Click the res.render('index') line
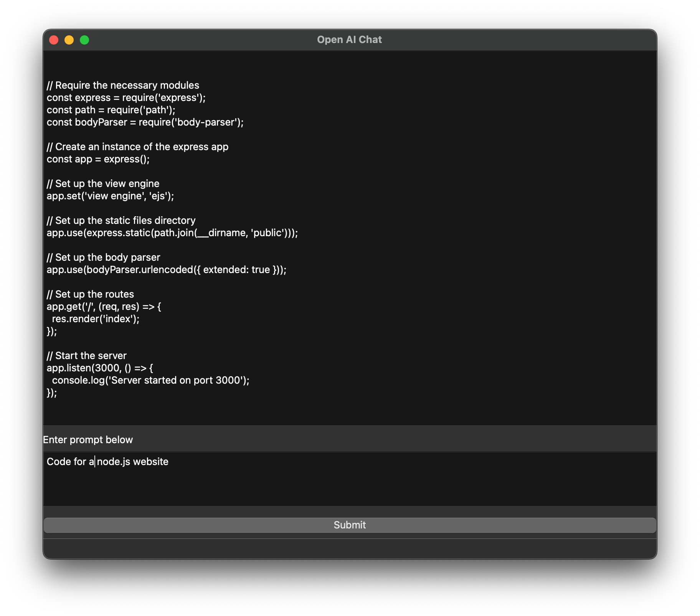700x616 pixels. (96, 318)
